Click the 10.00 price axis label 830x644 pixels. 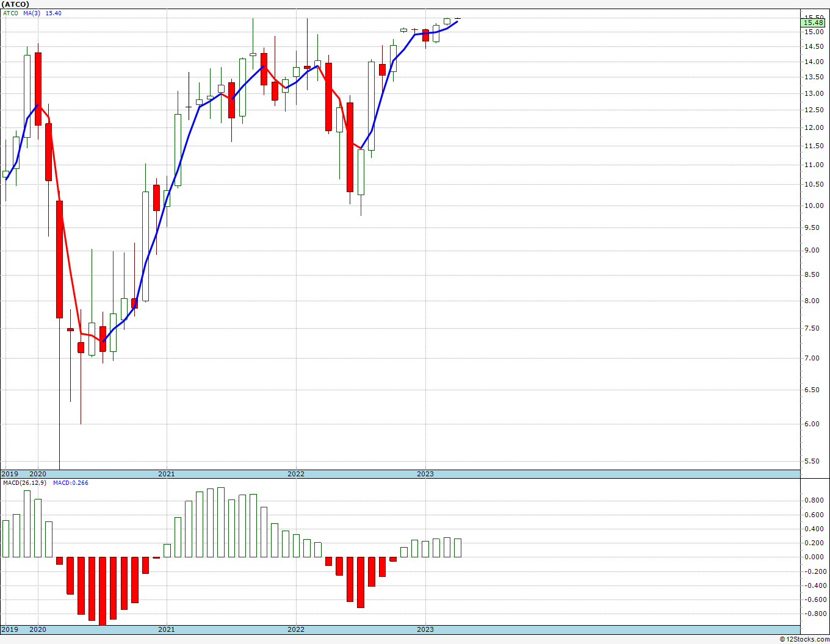click(813, 206)
